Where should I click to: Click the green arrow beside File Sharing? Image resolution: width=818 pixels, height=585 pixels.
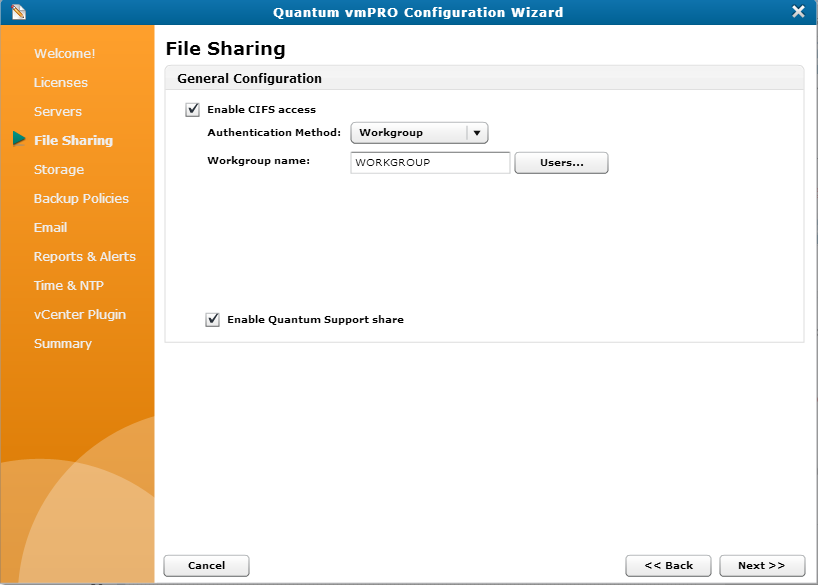(x=19, y=139)
